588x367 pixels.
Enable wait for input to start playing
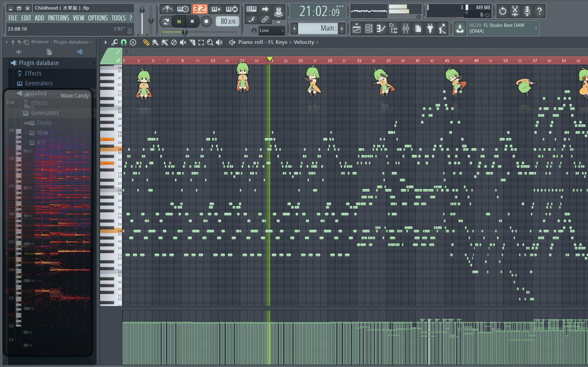[183, 9]
